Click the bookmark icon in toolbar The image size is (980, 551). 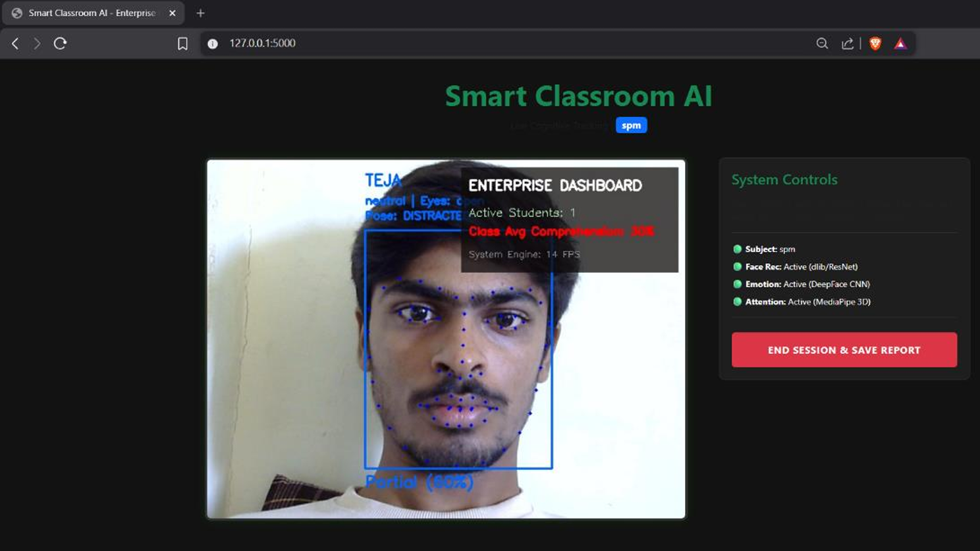tap(182, 43)
